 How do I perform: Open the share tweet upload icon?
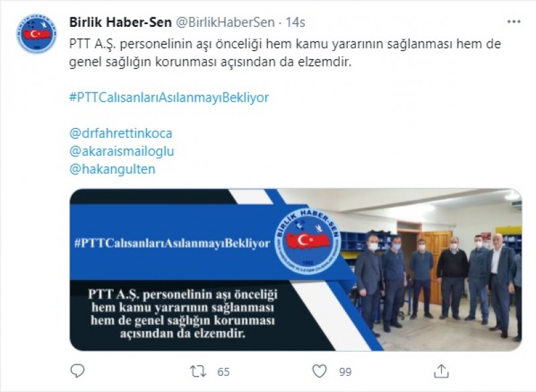click(441, 371)
